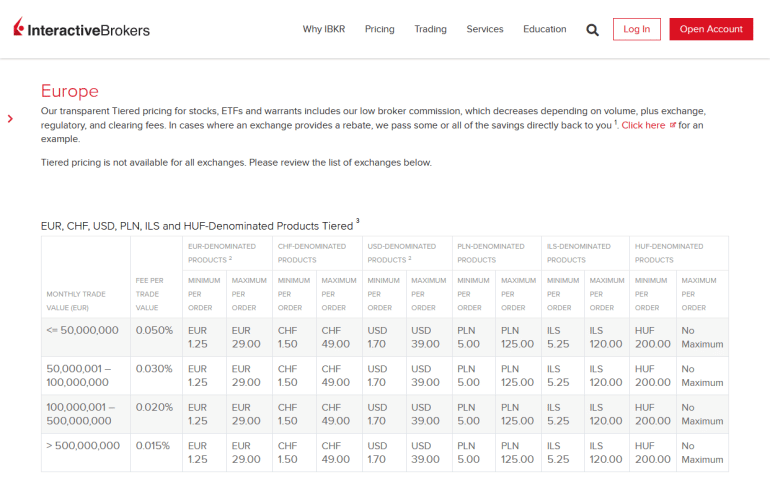
Task: Expand the red chevron side panel arrow
Action: pos(10,119)
